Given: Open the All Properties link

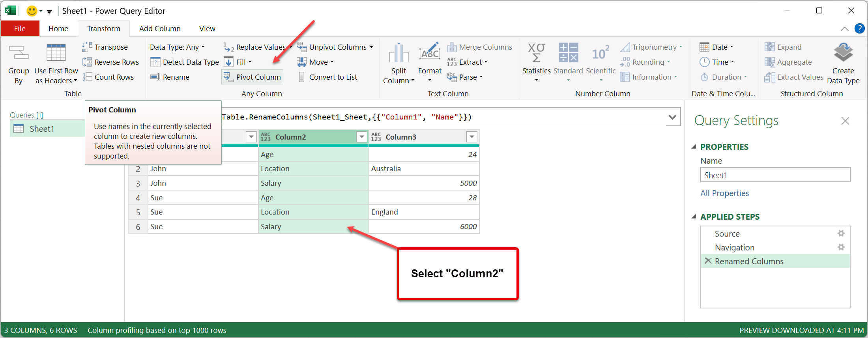Looking at the screenshot, I should click(724, 193).
